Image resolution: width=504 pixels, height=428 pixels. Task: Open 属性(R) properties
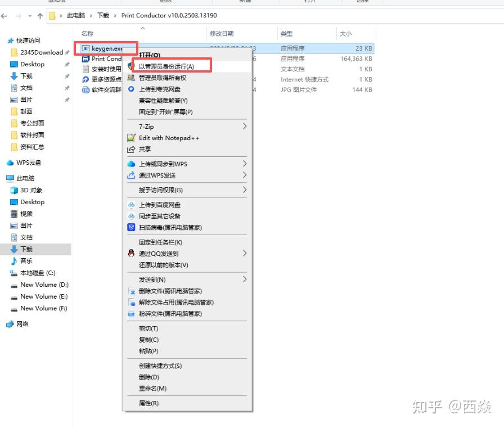click(x=149, y=403)
